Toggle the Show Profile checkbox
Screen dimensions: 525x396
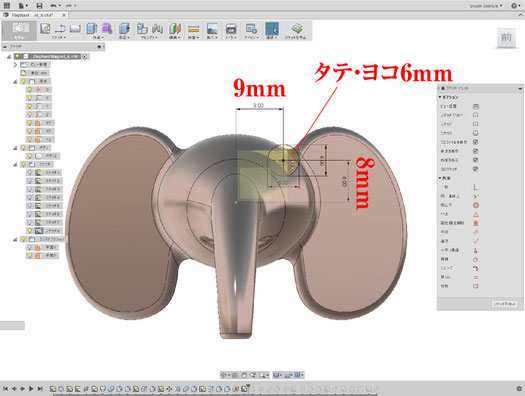click(475, 142)
